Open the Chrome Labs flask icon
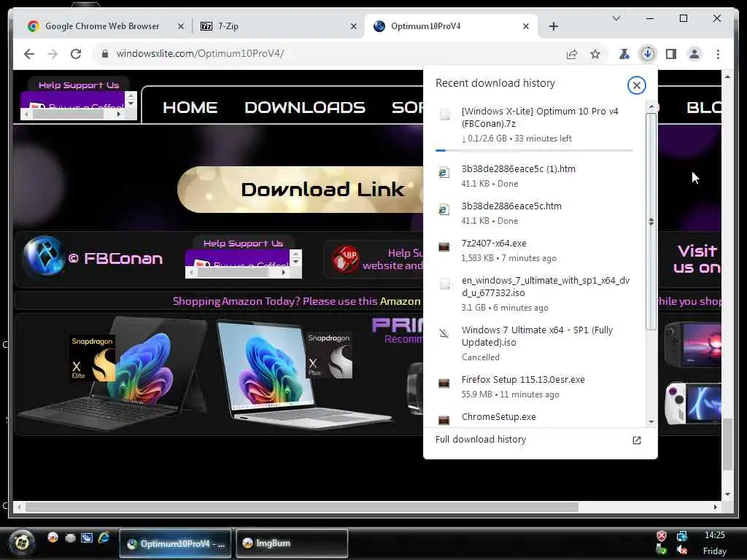The image size is (747, 560). pos(624,54)
